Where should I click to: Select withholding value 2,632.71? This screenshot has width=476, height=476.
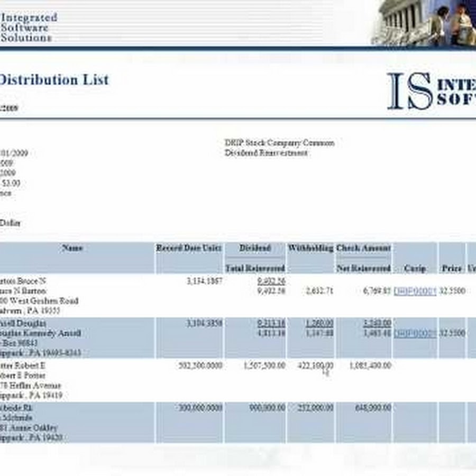[319, 291]
